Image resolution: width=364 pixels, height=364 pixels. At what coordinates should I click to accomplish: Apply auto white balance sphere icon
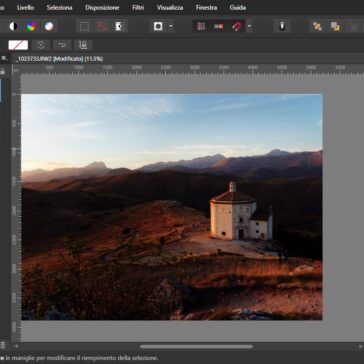49,26
